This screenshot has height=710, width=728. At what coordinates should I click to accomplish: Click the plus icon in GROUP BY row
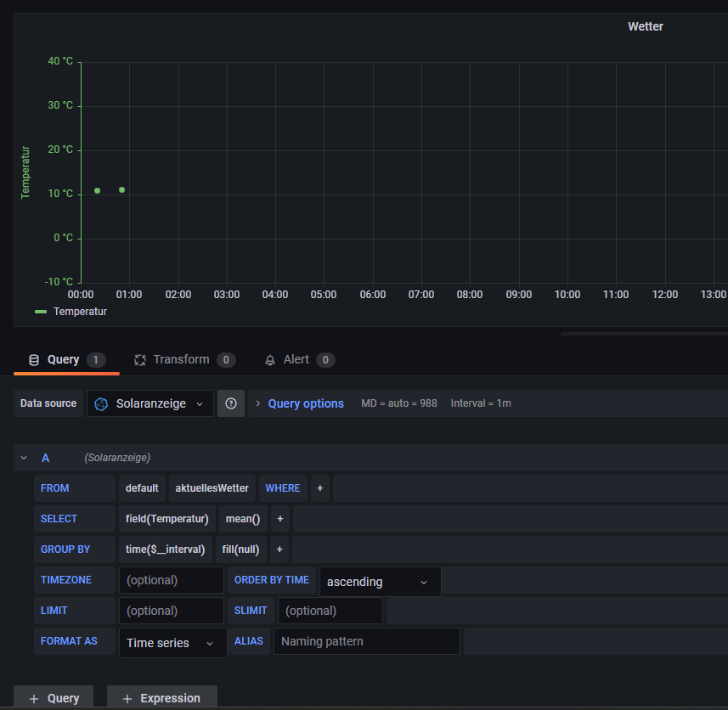click(279, 549)
